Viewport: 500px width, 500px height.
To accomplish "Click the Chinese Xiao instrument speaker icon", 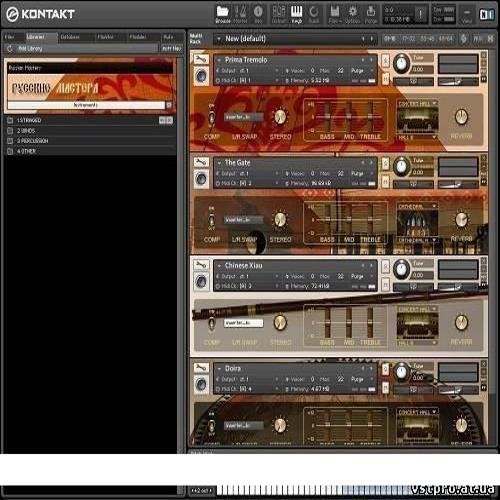I will click(201, 281).
